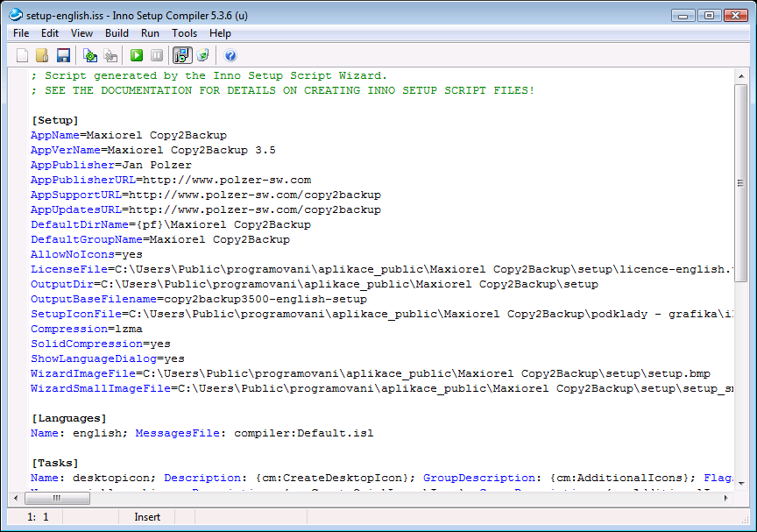
Task: Click the line starting with "AppSupportURL"
Action: pos(206,195)
